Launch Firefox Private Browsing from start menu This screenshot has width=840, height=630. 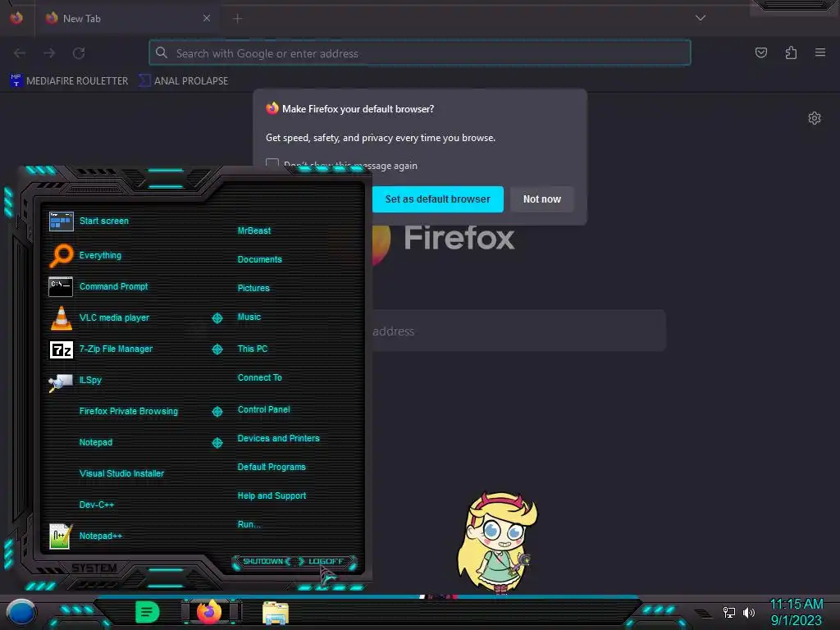point(129,412)
